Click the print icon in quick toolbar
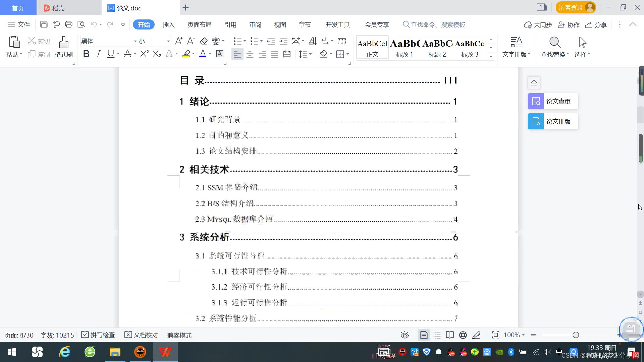Screen dimensions: 644x362 click(69, 24)
